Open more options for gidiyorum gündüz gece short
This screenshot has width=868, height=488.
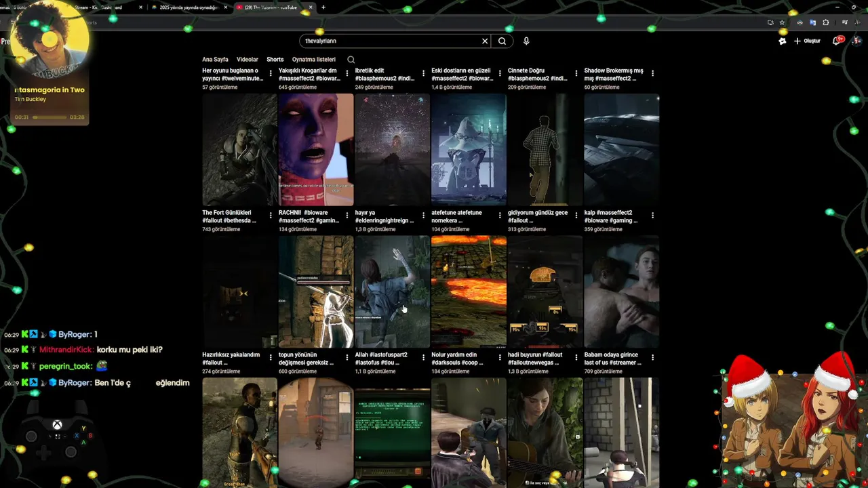(576, 216)
